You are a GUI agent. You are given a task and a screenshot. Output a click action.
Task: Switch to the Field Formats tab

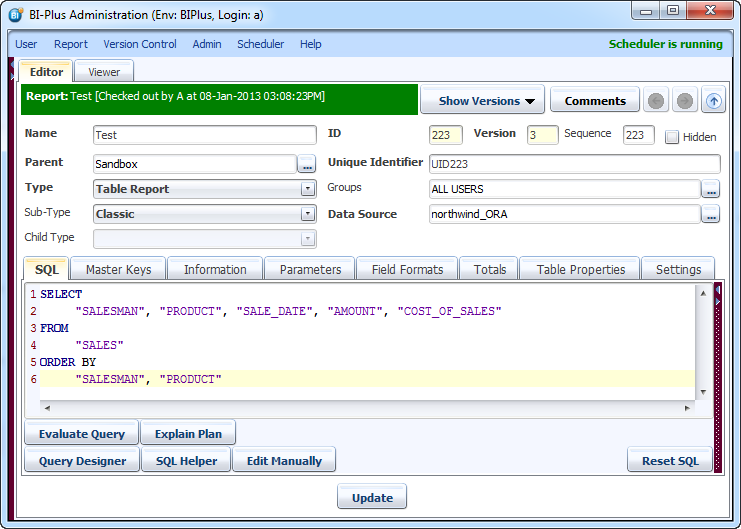(407, 269)
